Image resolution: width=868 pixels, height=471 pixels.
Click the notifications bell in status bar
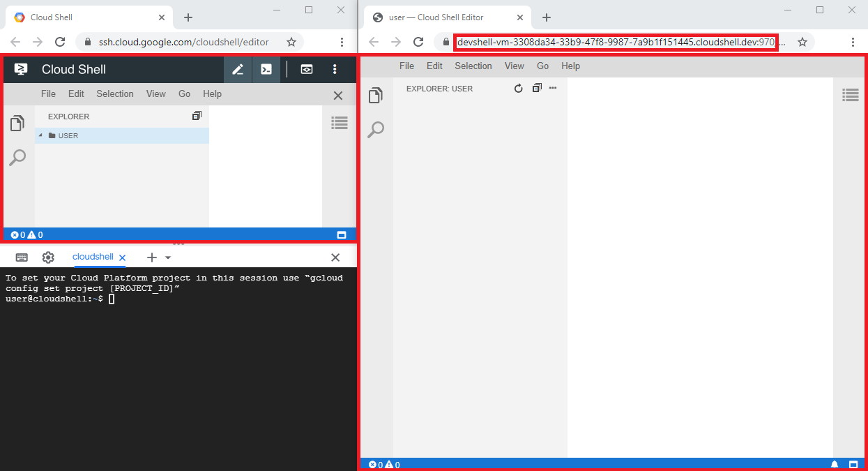click(835, 464)
